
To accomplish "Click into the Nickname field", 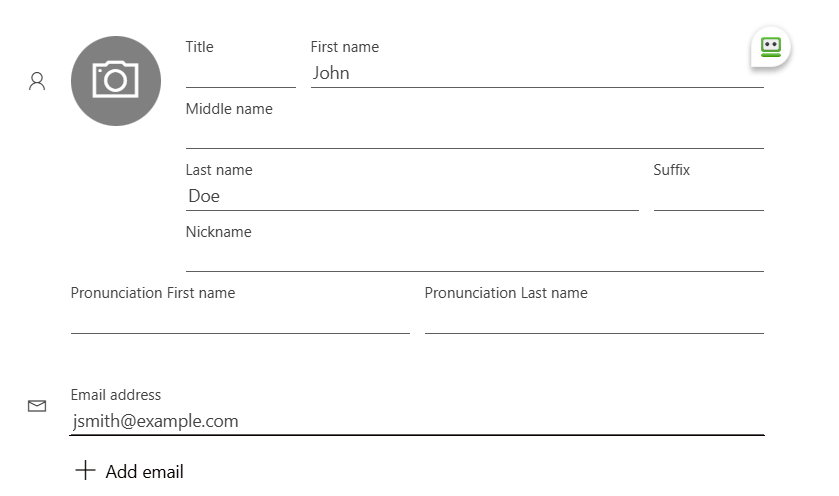I will coord(475,258).
